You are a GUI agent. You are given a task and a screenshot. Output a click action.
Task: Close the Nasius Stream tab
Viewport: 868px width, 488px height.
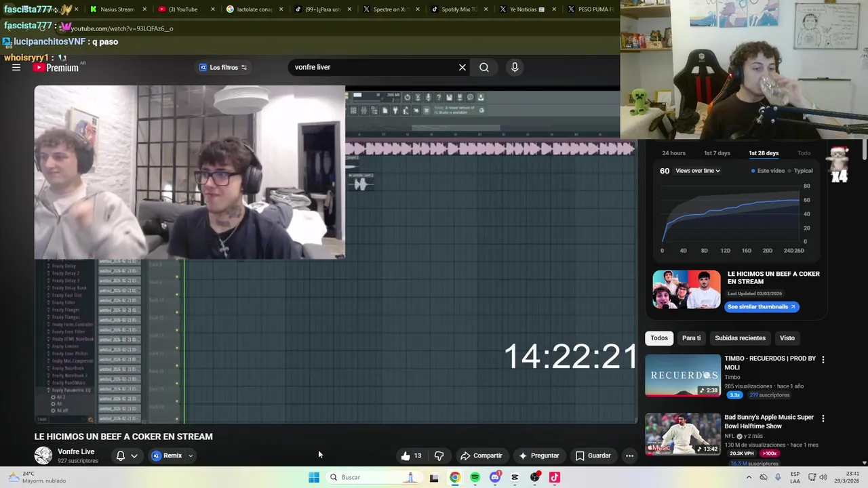pos(144,9)
